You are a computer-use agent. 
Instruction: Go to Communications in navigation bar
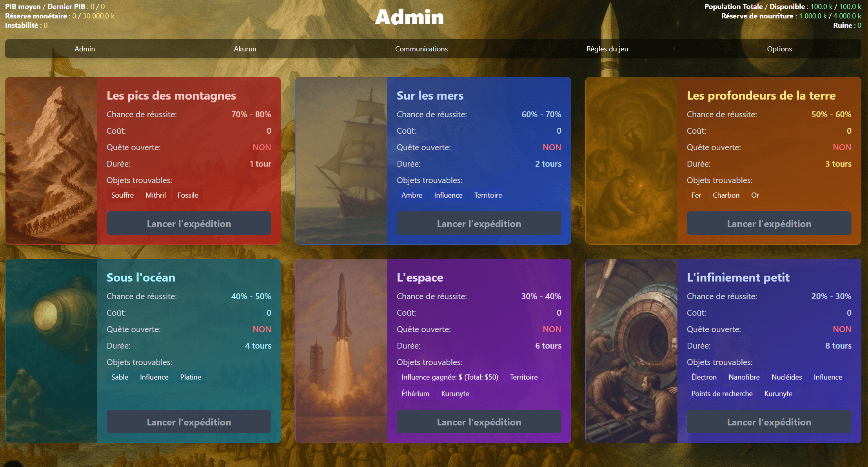[x=421, y=49]
